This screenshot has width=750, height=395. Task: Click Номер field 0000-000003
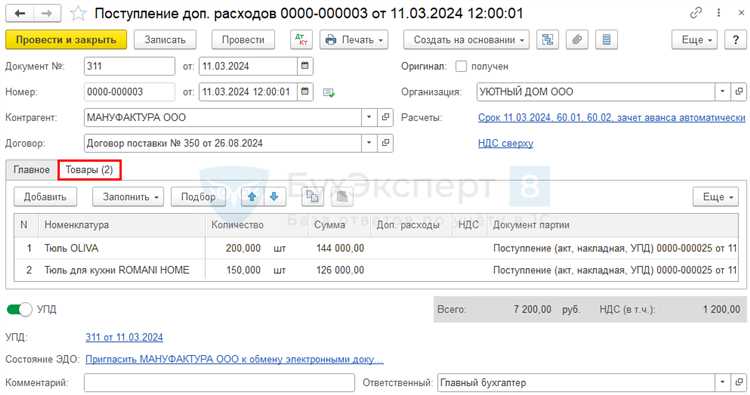(x=130, y=91)
